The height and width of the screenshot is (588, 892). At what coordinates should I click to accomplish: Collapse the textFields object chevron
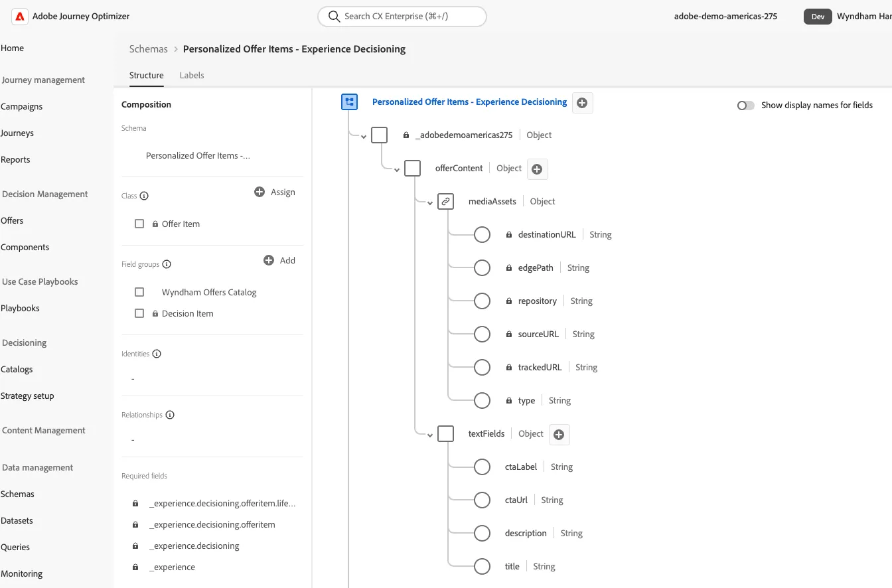click(430, 435)
